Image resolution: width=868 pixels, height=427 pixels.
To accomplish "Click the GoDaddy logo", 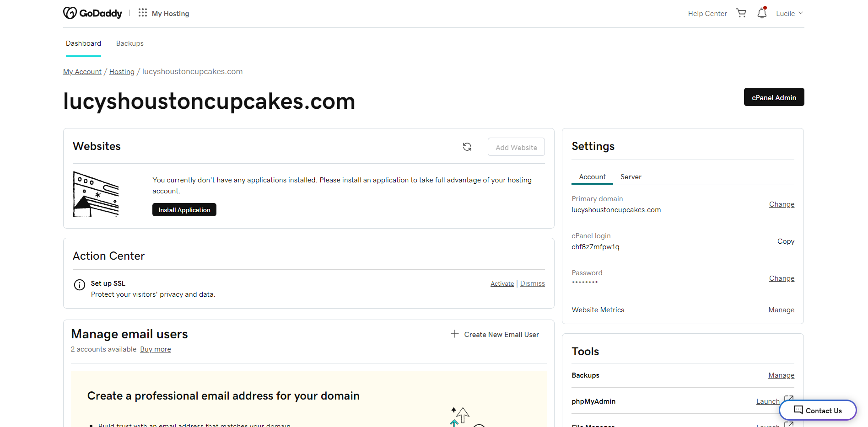I will tap(92, 13).
